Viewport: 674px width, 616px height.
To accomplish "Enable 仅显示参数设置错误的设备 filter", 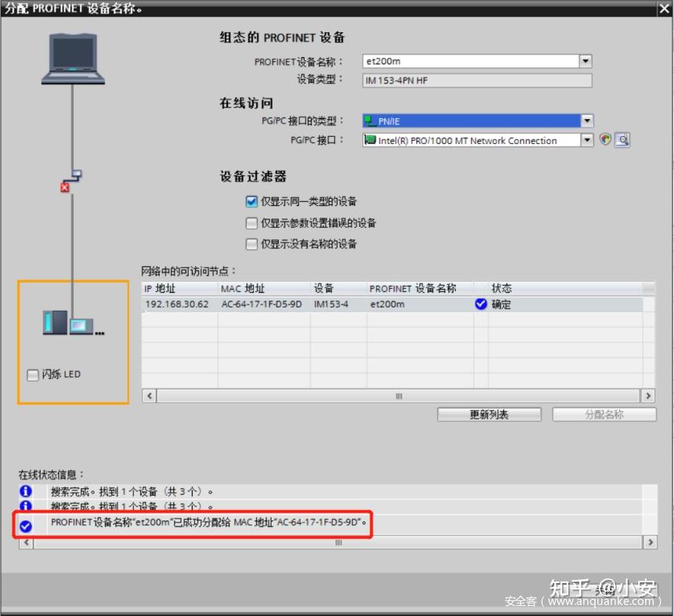I will tap(251, 223).
